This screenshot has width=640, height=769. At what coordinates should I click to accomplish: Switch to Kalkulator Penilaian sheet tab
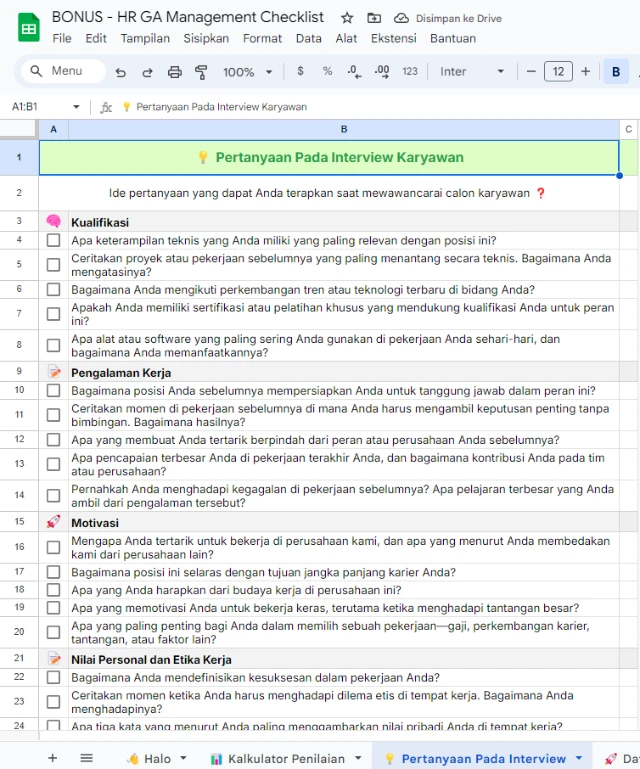(278, 758)
